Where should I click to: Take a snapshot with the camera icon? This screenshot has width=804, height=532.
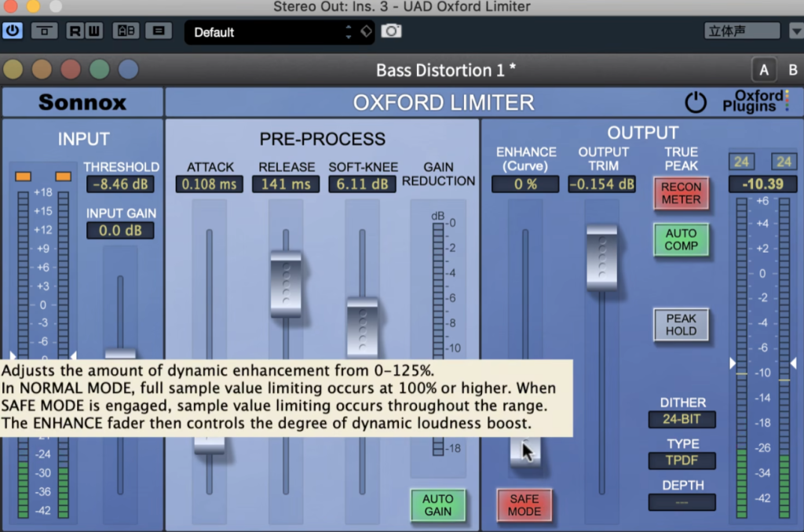tap(391, 31)
